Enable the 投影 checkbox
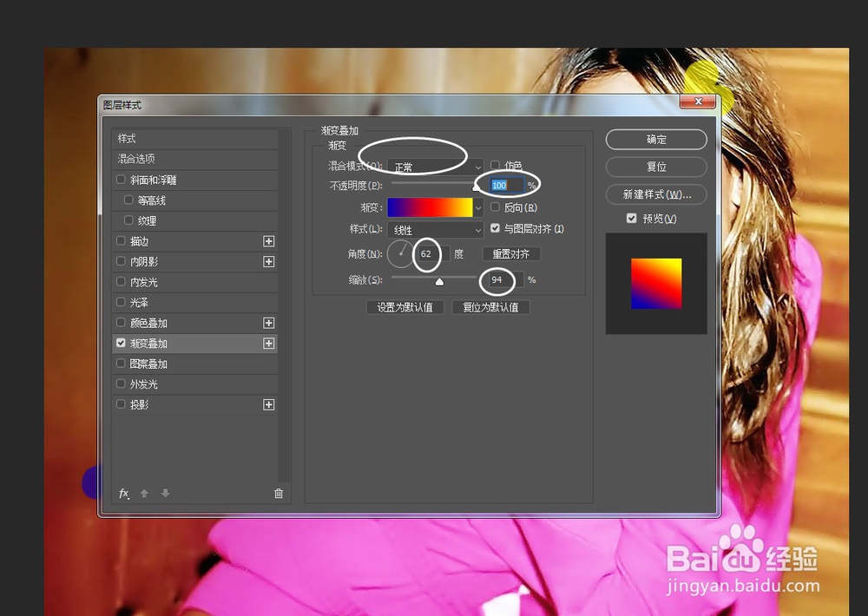Viewport: 868px width, 616px height. pyautogui.click(x=121, y=404)
